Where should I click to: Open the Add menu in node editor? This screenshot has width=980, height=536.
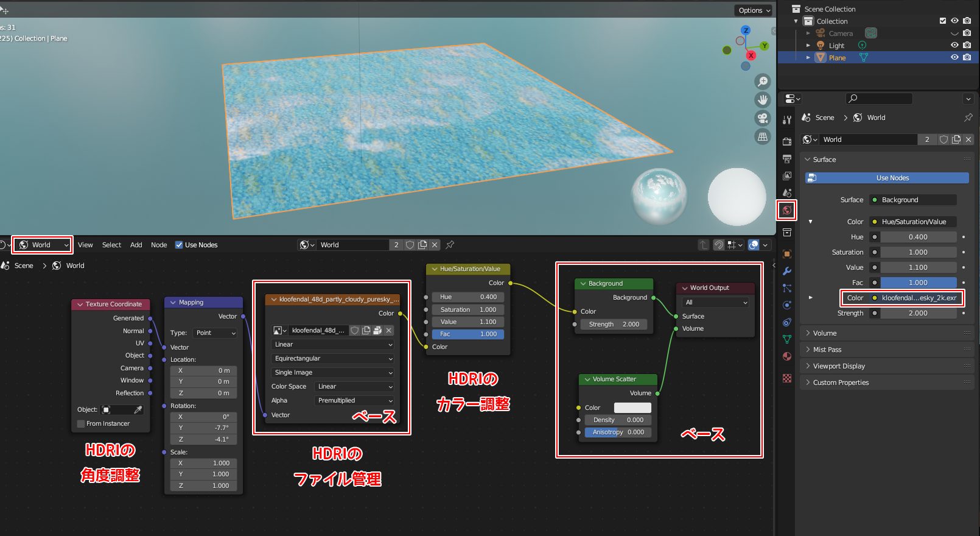tap(136, 245)
